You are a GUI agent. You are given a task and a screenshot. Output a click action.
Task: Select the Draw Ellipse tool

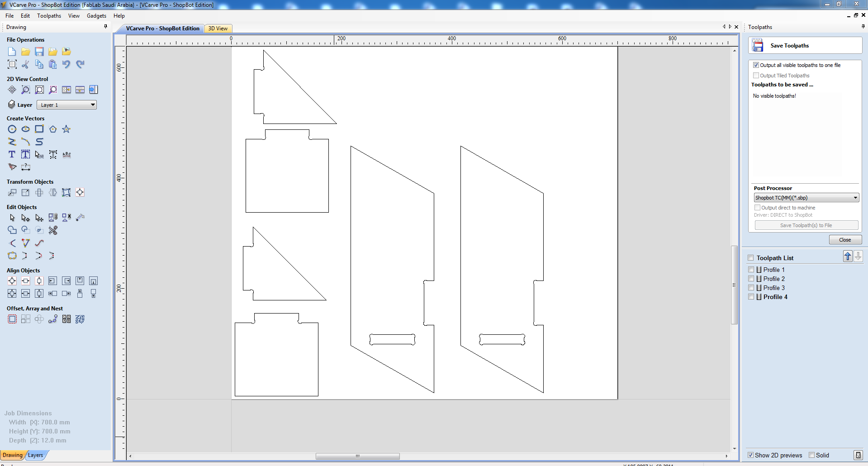(26, 129)
